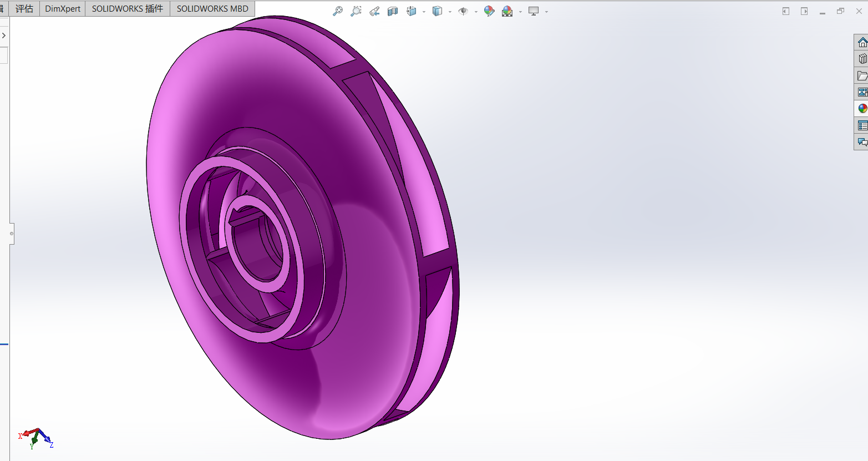Expand the Apply Scene dropdown arrow
Image resolution: width=868 pixels, height=461 pixels.
(x=520, y=12)
